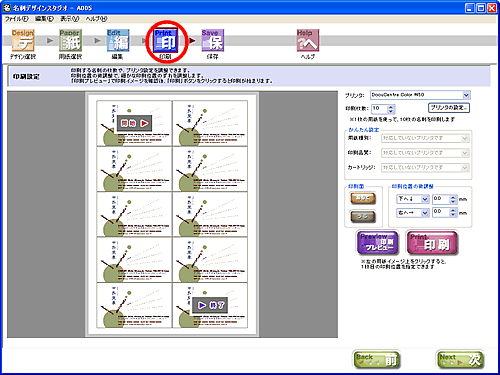
Task: Increase the print count with up arrow
Action: coord(391,107)
